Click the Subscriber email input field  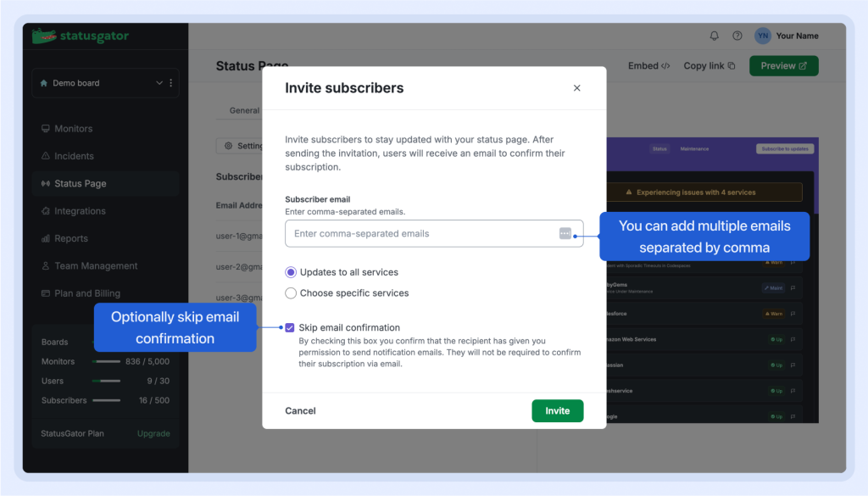(x=420, y=233)
